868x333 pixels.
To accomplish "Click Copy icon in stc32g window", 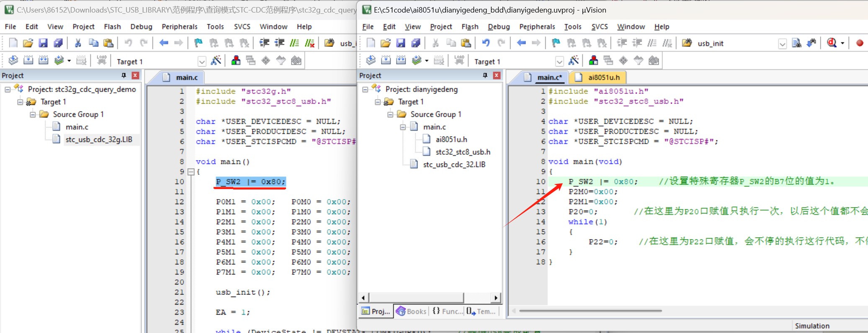I will pos(93,43).
